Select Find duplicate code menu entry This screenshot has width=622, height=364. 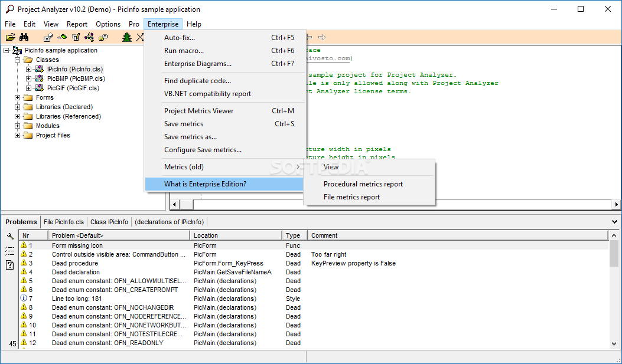pyautogui.click(x=225, y=81)
